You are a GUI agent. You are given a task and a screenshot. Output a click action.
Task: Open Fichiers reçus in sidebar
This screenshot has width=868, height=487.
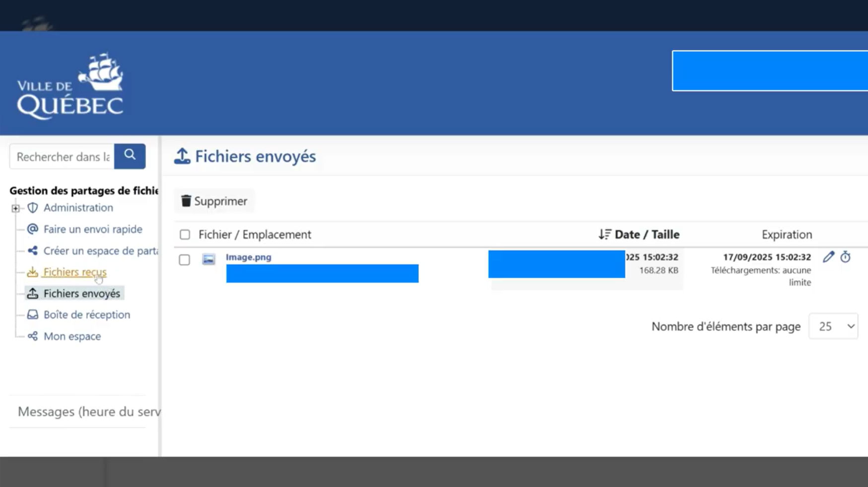pos(74,272)
